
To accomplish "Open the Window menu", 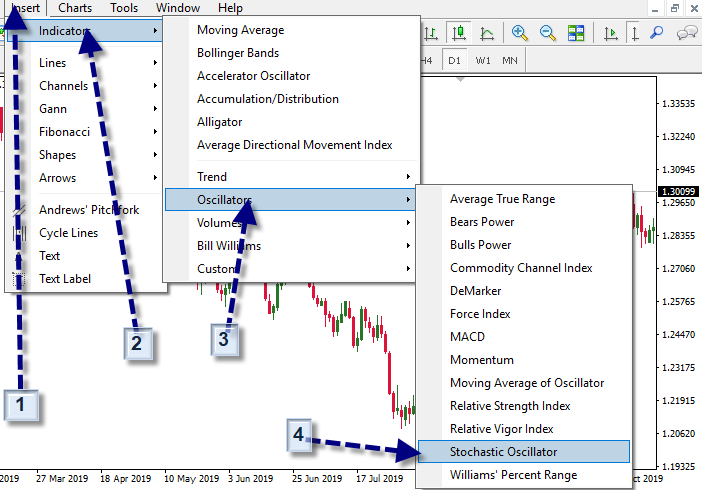I will (x=178, y=8).
